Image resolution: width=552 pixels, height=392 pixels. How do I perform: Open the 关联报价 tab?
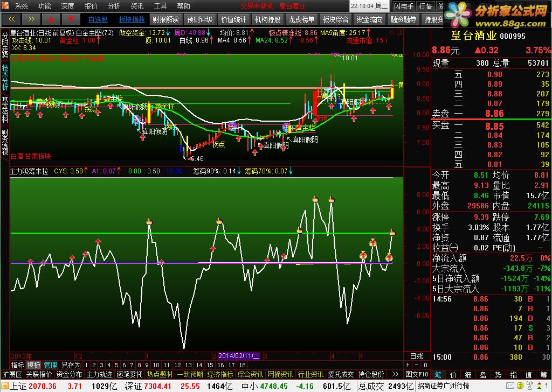click(x=39, y=374)
